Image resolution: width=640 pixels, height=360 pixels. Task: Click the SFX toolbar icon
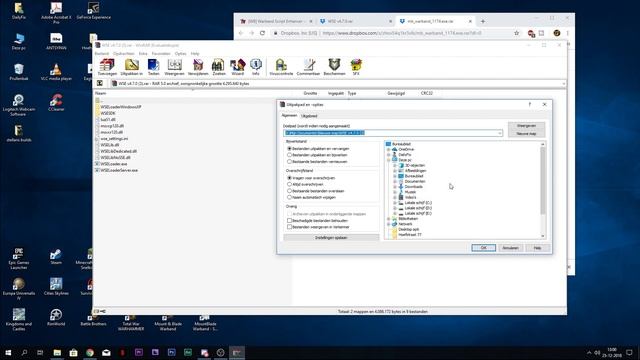(356, 67)
